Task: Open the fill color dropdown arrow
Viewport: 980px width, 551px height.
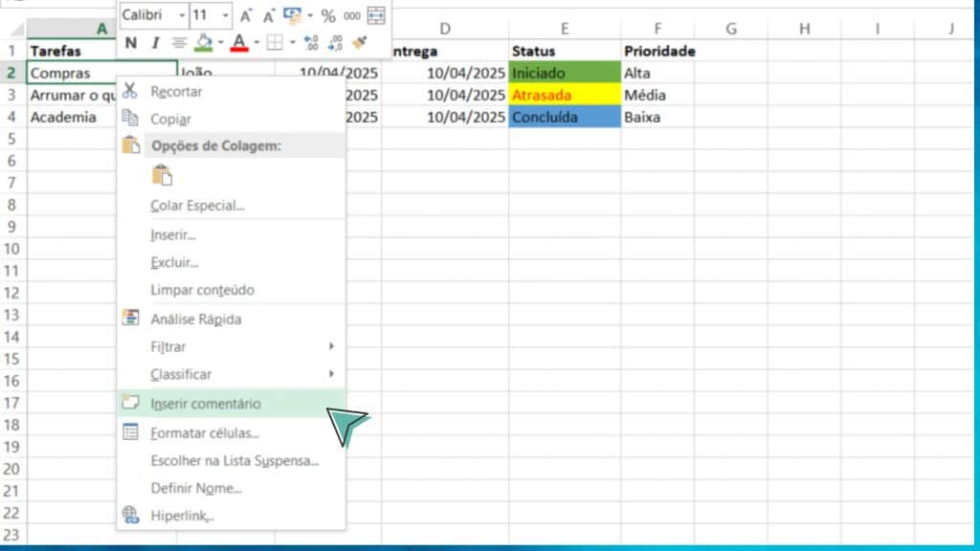Action: click(221, 42)
